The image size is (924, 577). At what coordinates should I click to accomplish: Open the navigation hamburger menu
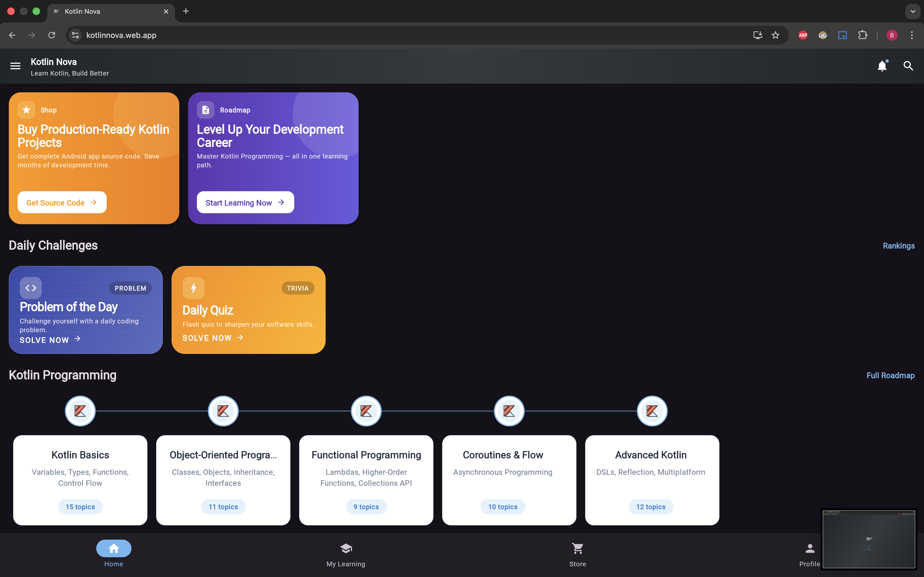click(15, 66)
